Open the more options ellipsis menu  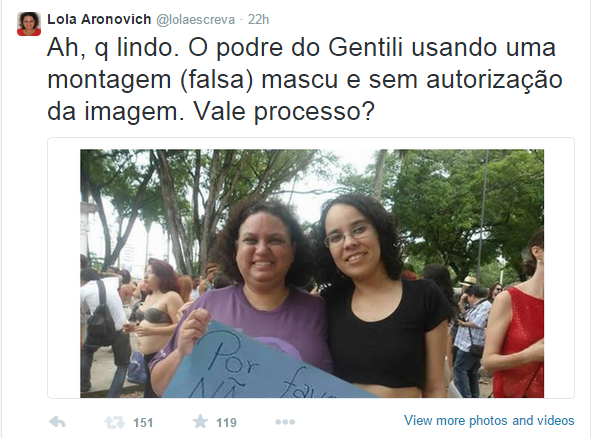pos(285,422)
